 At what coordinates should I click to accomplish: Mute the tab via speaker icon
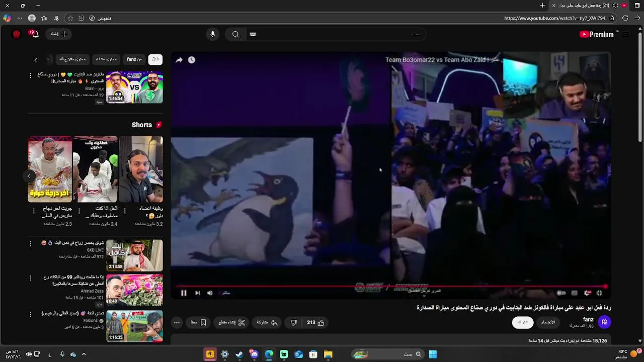[615, 6]
